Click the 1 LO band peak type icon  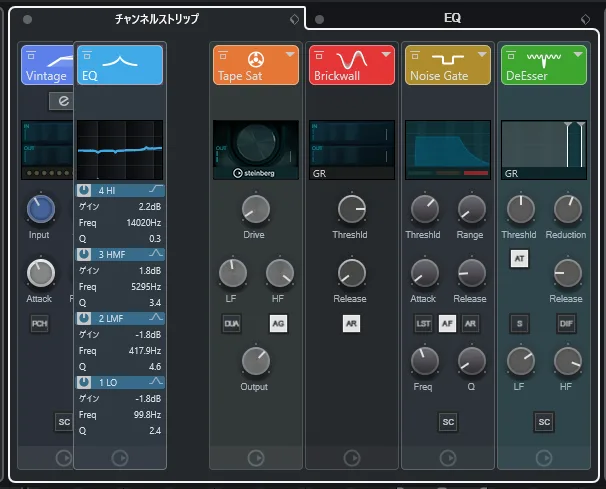point(156,382)
